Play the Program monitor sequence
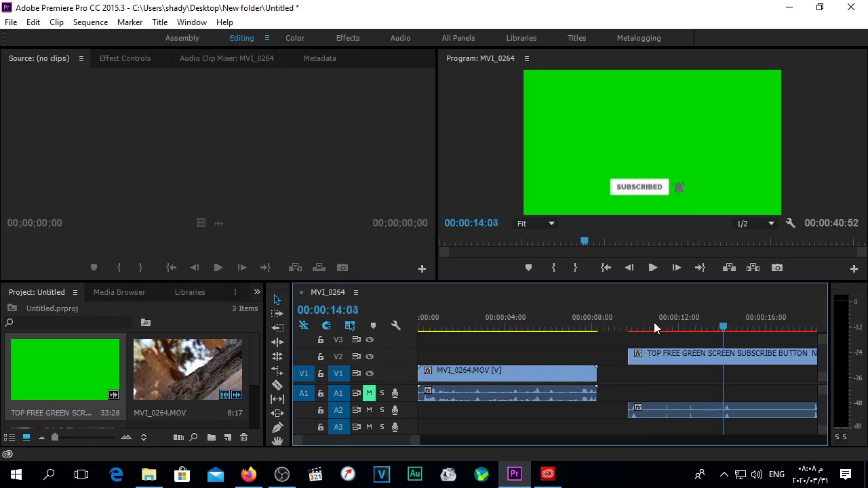This screenshot has height=488, width=868. point(652,268)
